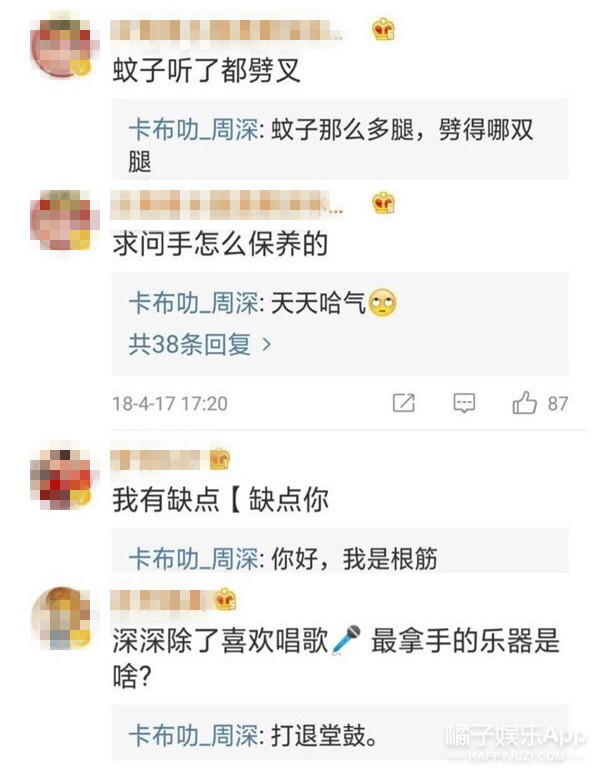The height and width of the screenshot is (777, 600).
Task: Tap the share/repost icon next to timestamp
Action: click(x=403, y=403)
